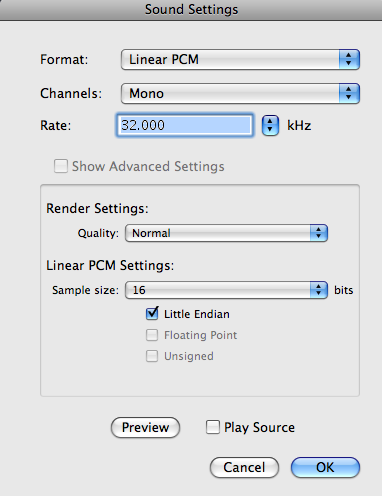This screenshot has height=496, width=382.
Task: Open the Format dropdown showing Linear PCM
Action: coord(240,60)
